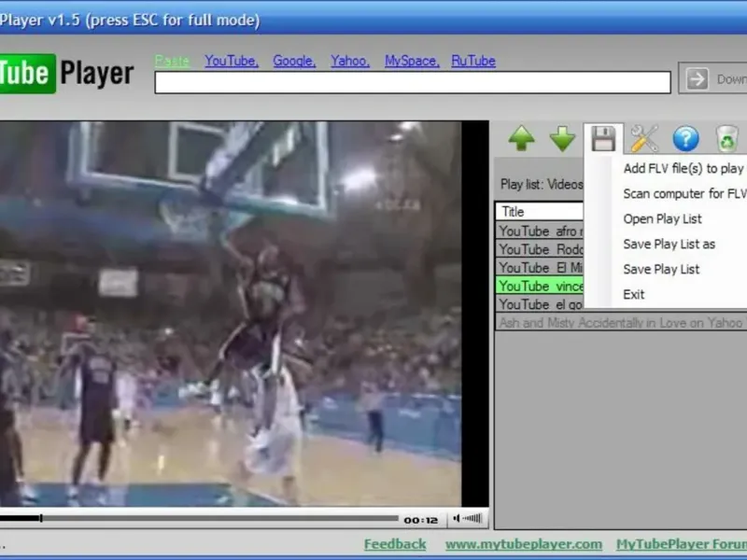747x560 pixels.
Task: Click the Title column header
Action: tap(540, 212)
